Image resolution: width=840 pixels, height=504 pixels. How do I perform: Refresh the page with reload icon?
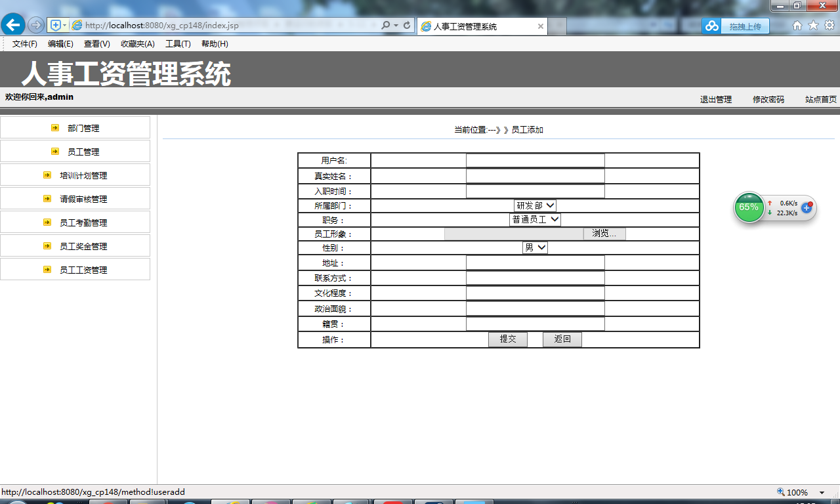click(407, 26)
